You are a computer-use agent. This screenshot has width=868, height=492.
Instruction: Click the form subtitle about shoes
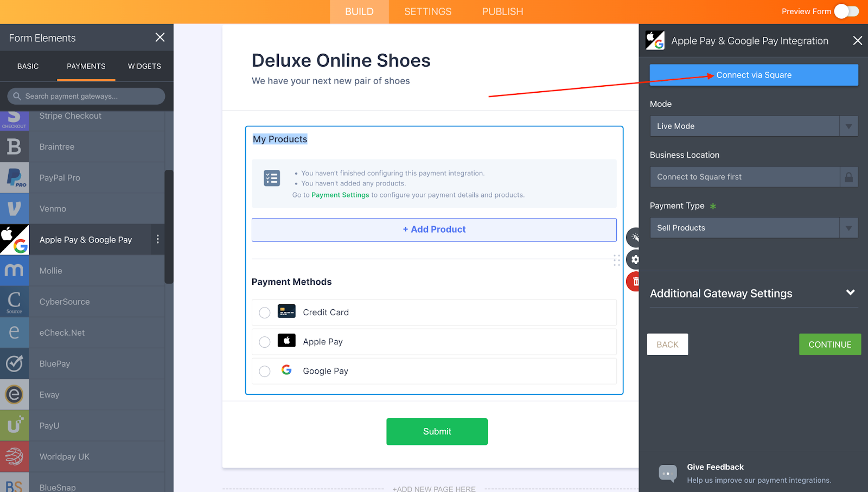coord(331,81)
